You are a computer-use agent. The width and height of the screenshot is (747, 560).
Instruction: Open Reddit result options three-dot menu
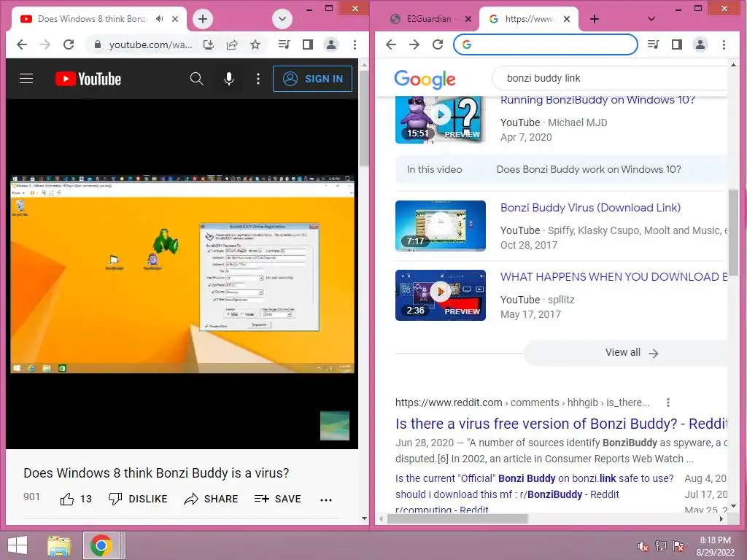pos(668,402)
